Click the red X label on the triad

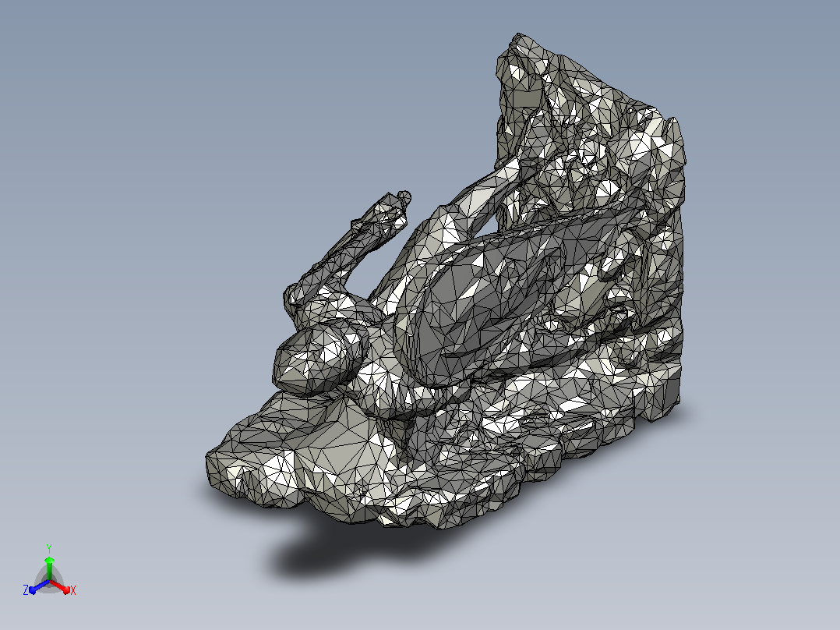(x=73, y=590)
